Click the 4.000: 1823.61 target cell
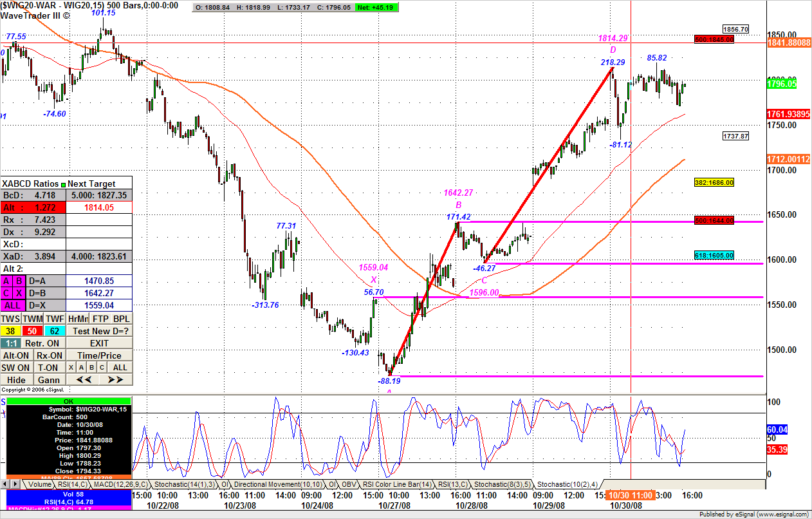The image size is (812, 519). [x=99, y=256]
